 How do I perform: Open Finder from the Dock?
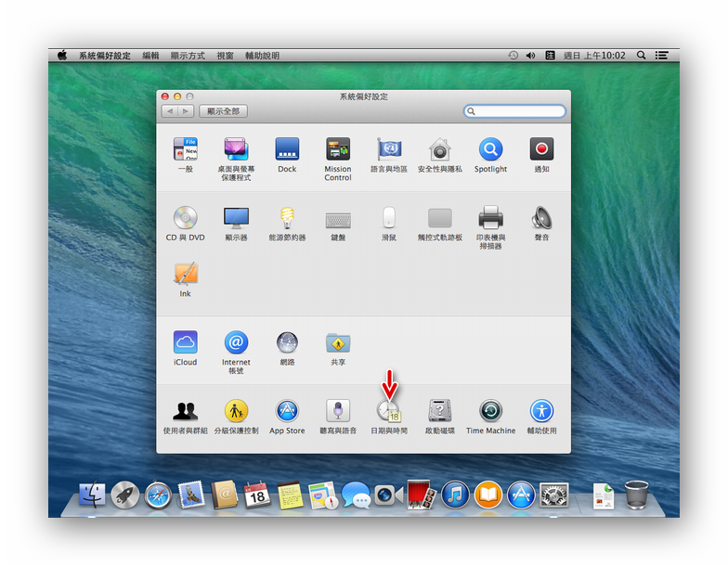(92, 495)
